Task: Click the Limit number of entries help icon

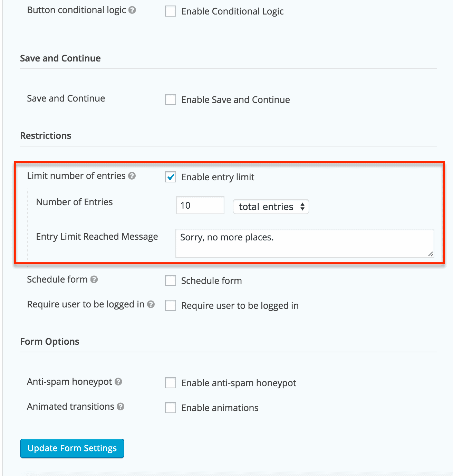Action: tap(132, 176)
